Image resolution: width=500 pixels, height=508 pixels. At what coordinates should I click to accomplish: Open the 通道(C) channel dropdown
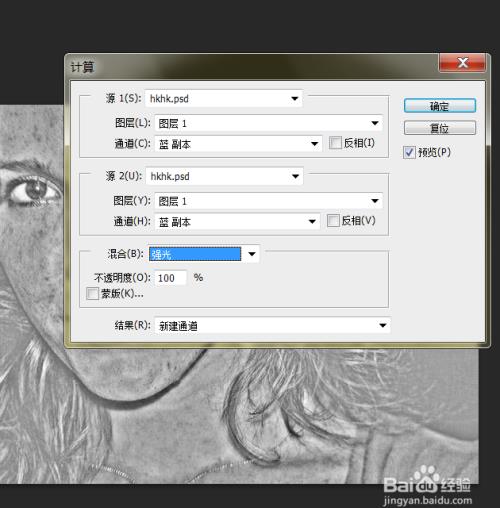click(238, 144)
